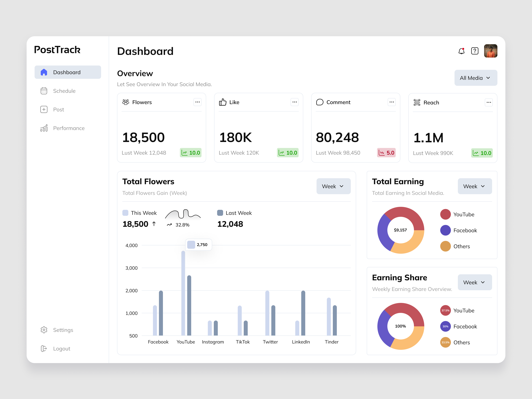Open options menu on the Flowers card
This screenshot has height=399, width=532.
click(198, 102)
